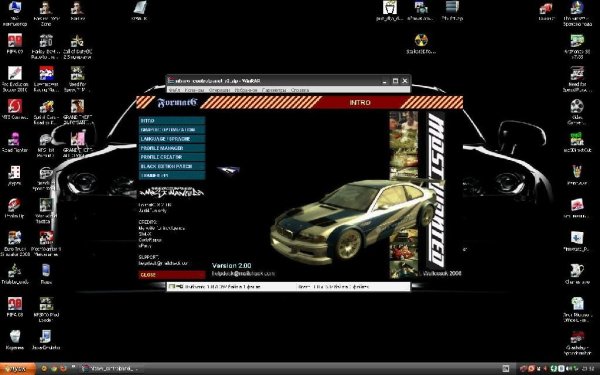Screen dimensions: 600x375
Task: Click the first quick launch icon beside Start
Action: point(44,369)
